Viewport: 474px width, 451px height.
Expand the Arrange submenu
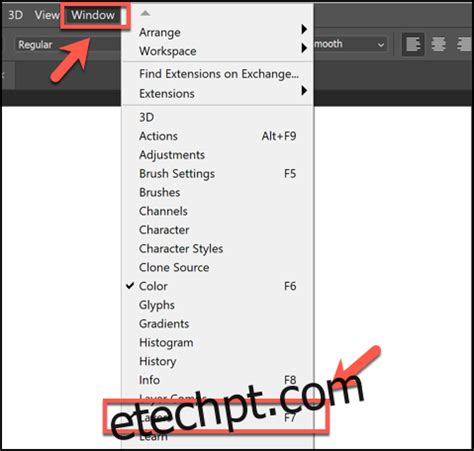pyautogui.click(x=218, y=32)
